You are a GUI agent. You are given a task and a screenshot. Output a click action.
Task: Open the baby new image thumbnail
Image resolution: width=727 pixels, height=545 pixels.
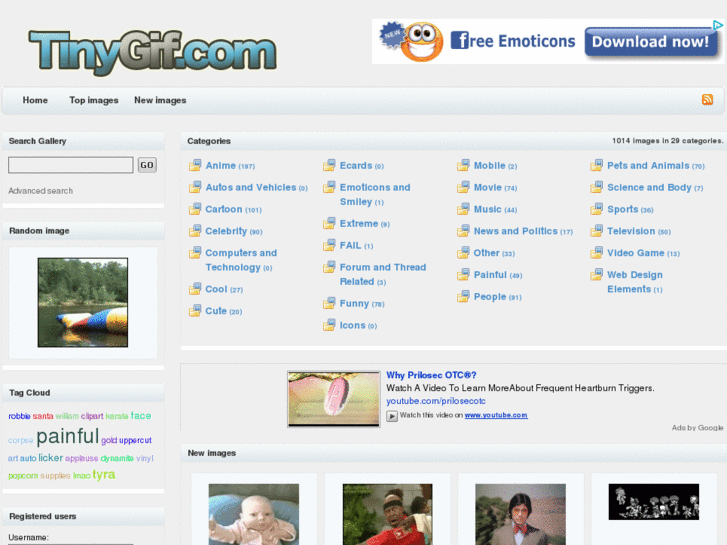point(254,514)
